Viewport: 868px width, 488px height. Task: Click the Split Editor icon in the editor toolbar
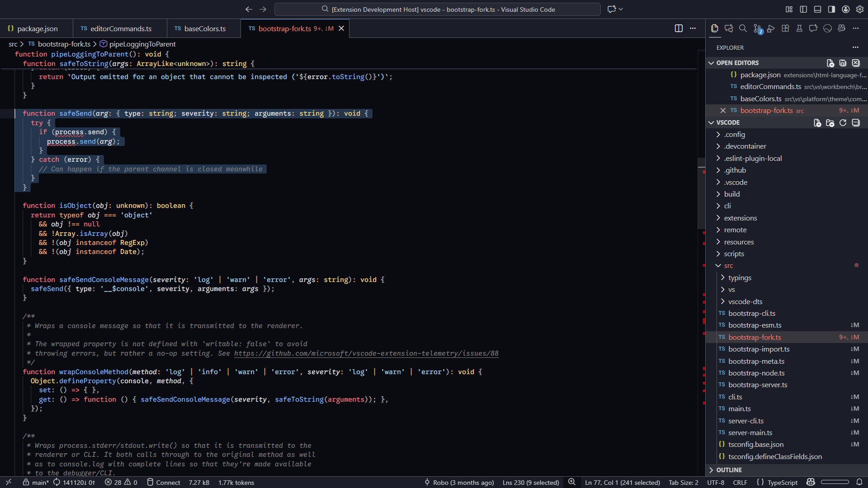679,28
